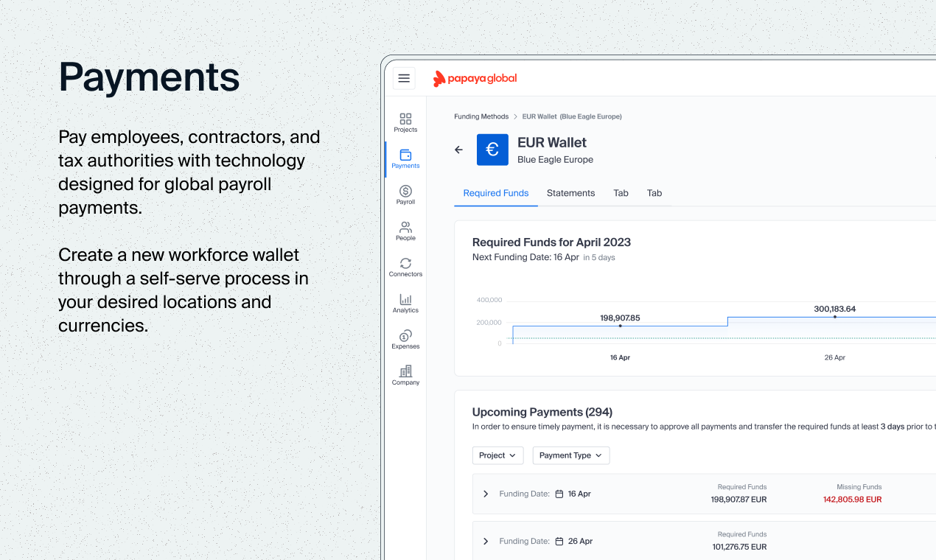Open the hamburger menu button

click(404, 78)
